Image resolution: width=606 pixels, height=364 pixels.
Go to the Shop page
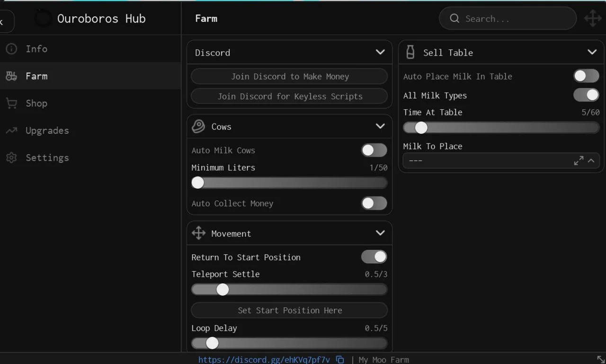[90, 103]
